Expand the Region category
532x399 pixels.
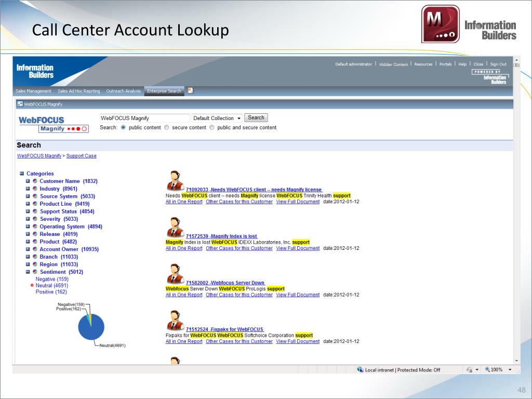point(28,264)
